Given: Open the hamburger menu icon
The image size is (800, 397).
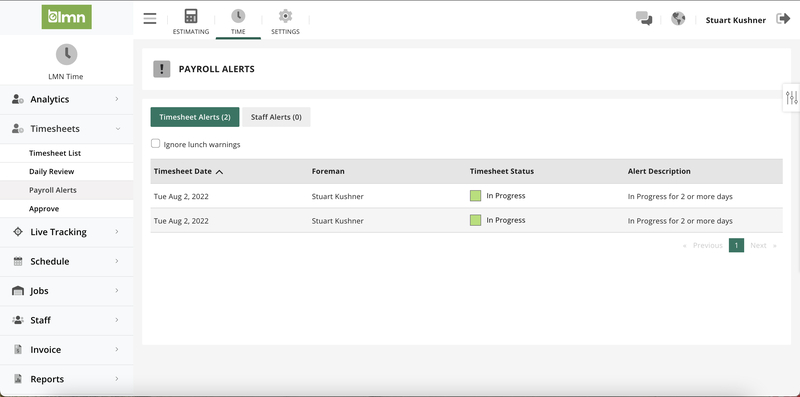Looking at the screenshot, I should (x=150, y=19).
